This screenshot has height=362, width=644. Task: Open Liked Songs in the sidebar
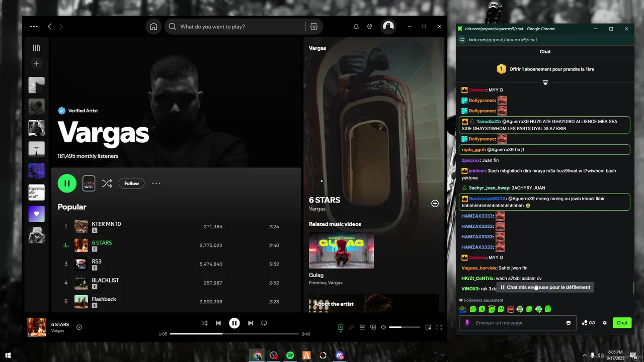(36, 214)
